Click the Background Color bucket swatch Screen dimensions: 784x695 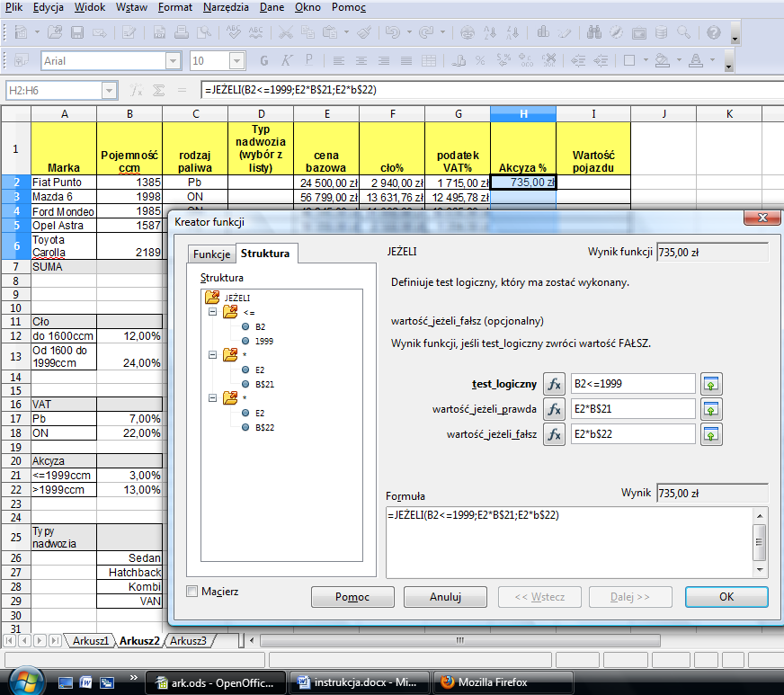[x=662, y=61]
